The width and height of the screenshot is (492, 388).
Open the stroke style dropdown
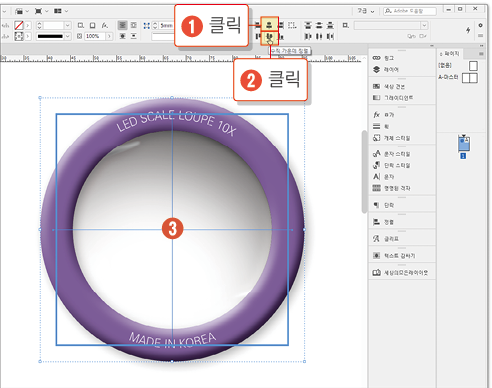(x=68, y=36)
